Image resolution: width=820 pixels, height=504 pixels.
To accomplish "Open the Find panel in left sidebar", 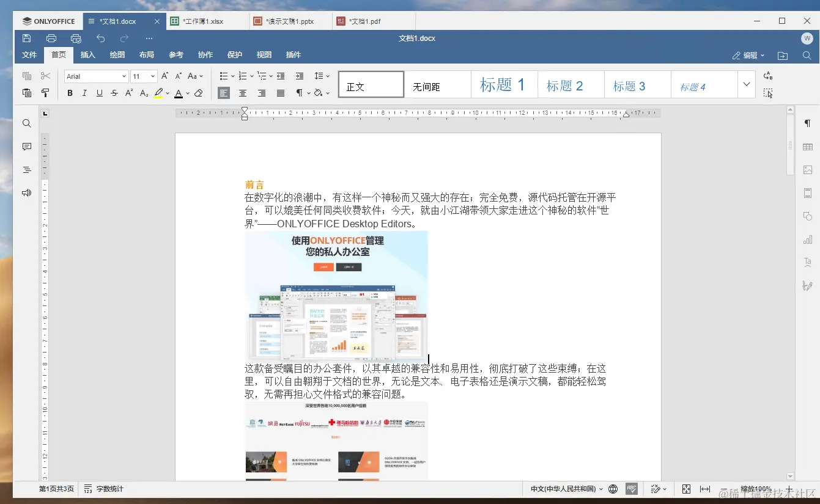I will pyautogui.click(x=27, y=123).
